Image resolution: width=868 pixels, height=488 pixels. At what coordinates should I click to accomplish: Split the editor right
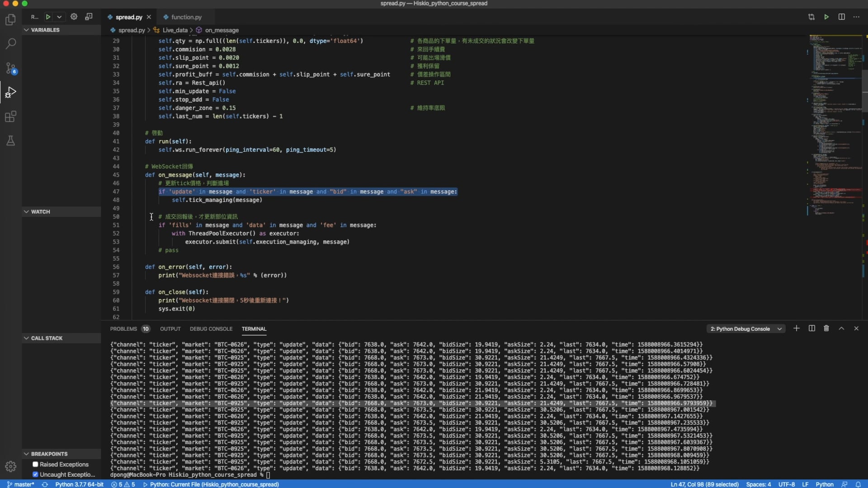[x=841, y=17]
